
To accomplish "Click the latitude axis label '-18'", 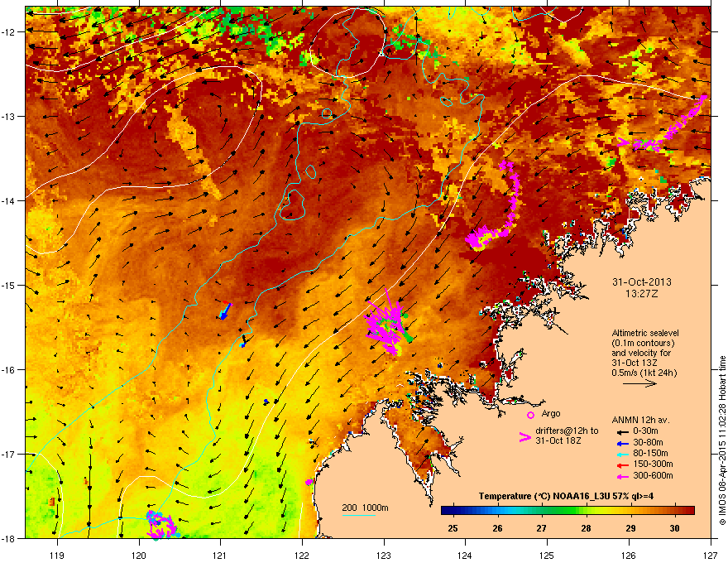I will click(x=8, y=538).
